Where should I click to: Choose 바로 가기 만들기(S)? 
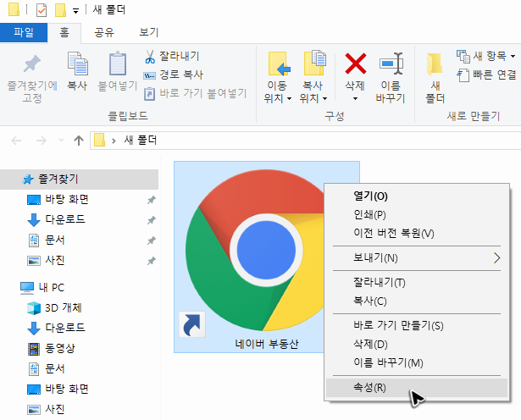(417, 326)
